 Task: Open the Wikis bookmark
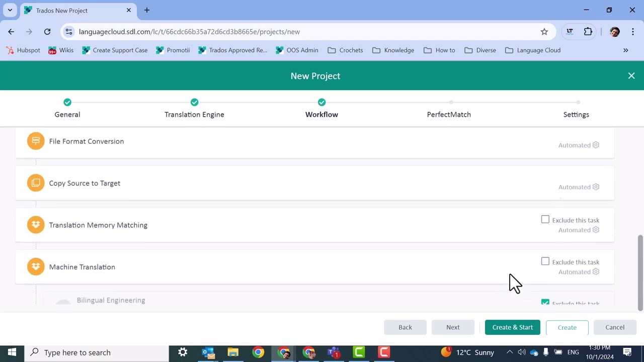(x=61, y=50)
